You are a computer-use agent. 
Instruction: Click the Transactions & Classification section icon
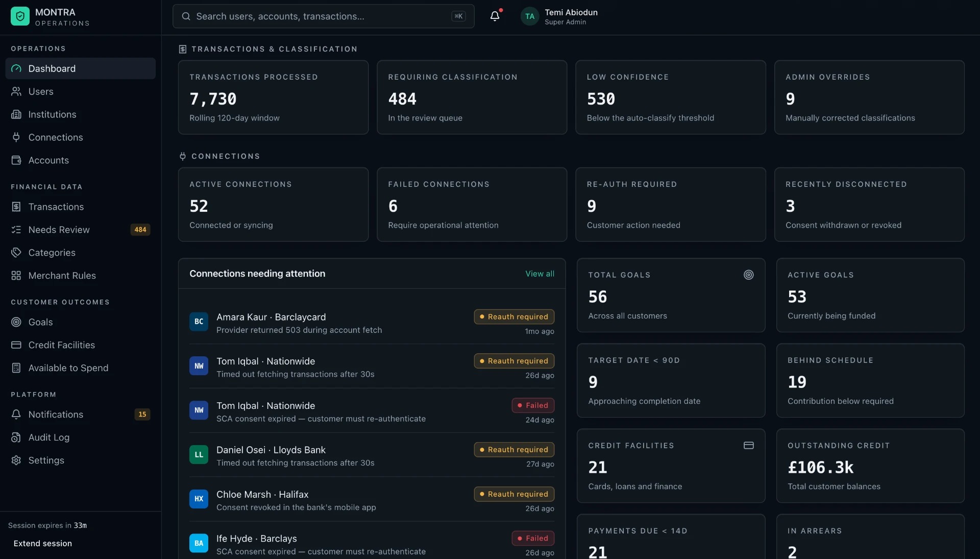[183, 49]
